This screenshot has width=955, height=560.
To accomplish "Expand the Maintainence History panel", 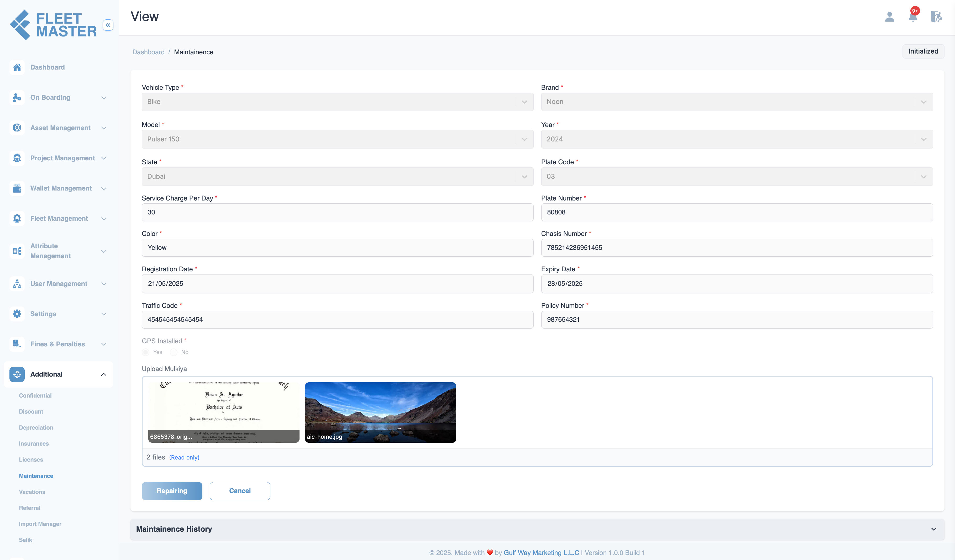I will point(537,529).
